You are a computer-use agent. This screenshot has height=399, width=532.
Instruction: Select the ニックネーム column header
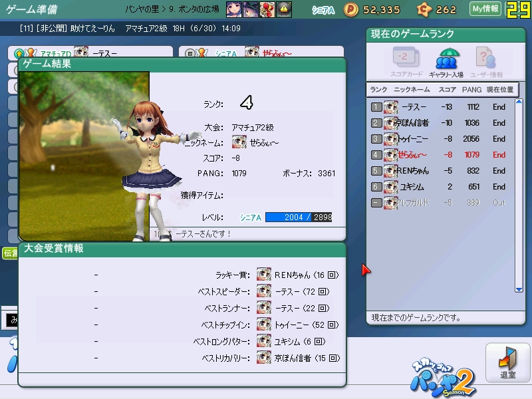click(412, 90)
